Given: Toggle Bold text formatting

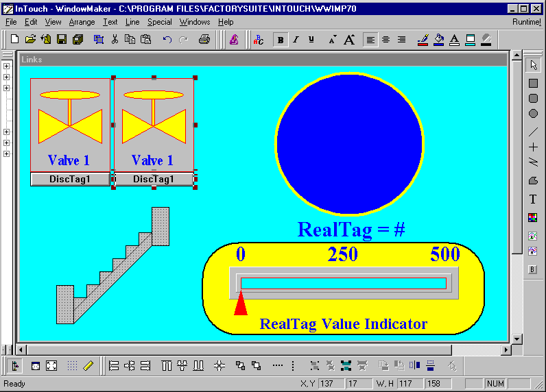Looking at the screenshot, I should 281,40.
